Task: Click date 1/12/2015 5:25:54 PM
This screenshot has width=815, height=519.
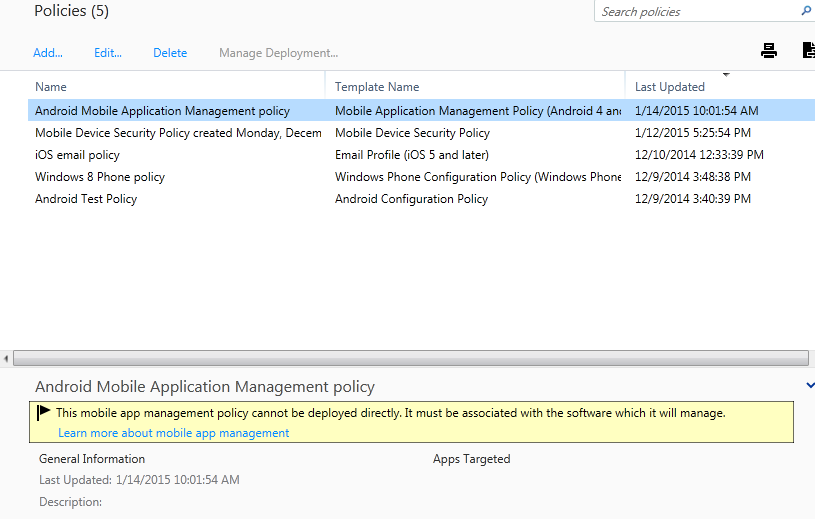Action: click(x=693, y=133)
